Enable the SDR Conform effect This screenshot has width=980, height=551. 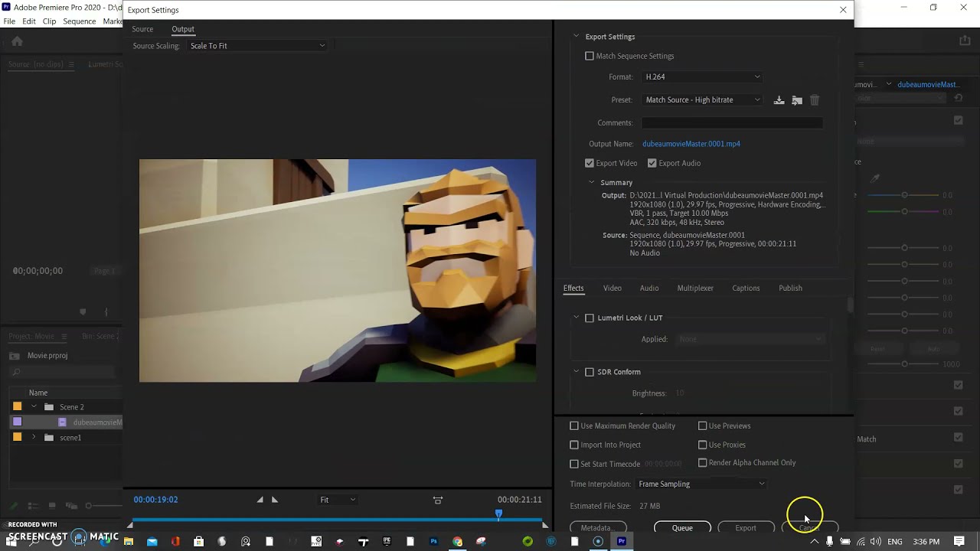590,372
